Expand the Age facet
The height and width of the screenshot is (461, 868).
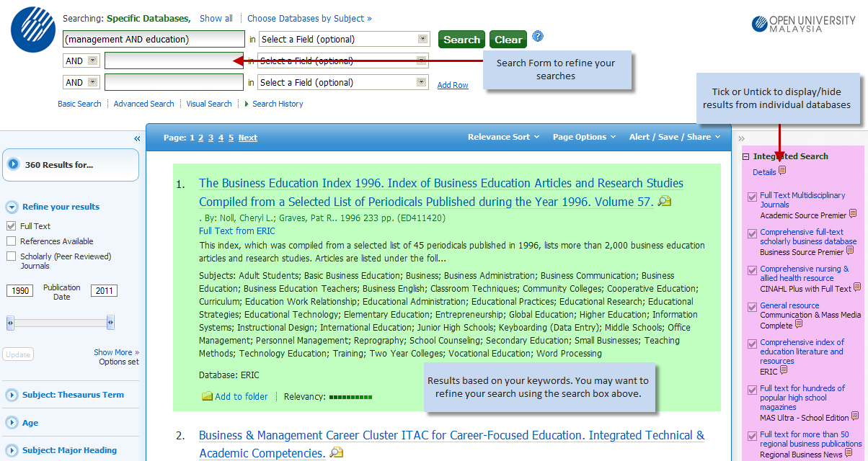[12, 423]
